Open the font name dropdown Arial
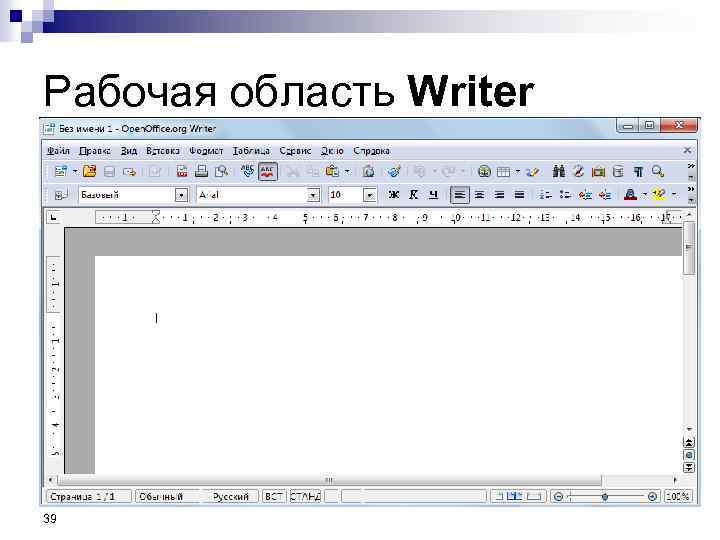720x540 pixels. (x=313, y=195)
